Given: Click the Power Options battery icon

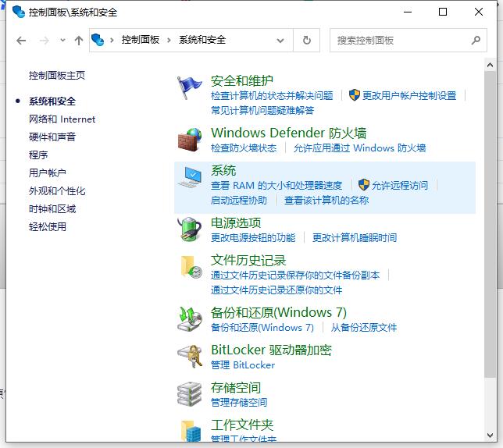Looking at the screenshot, I should pos(189,229).
